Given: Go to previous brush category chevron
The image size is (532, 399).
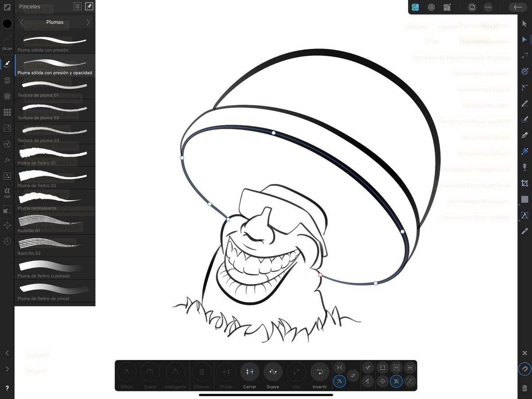Looking at the screenshot, I should [x=22, y=22].
